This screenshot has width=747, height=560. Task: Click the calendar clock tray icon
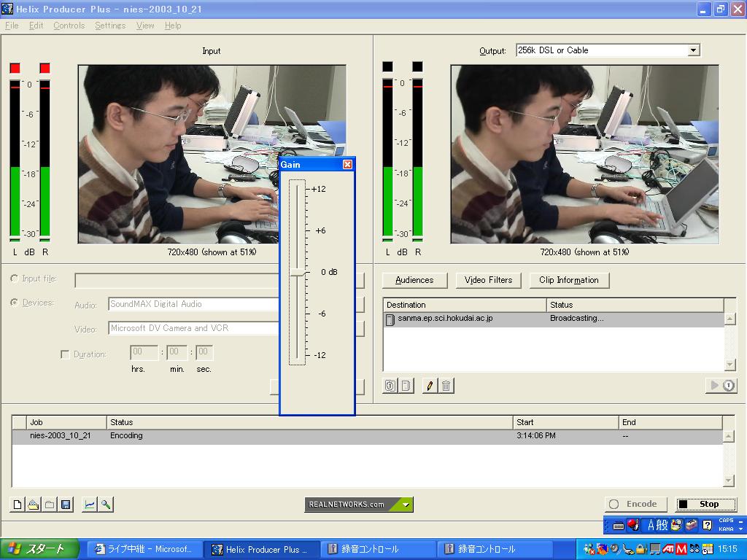pyautogui.click(x=708, y=550)
